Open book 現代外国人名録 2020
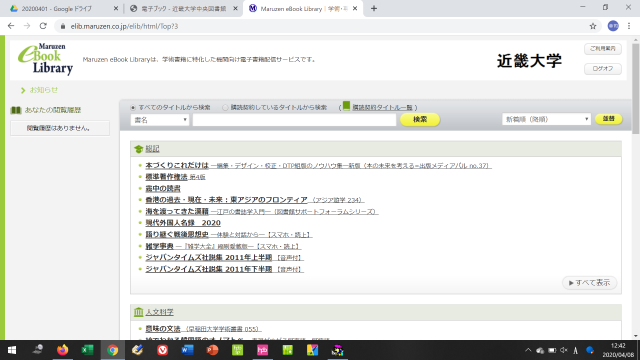This screenshot has width=640, height=360. 183,223
